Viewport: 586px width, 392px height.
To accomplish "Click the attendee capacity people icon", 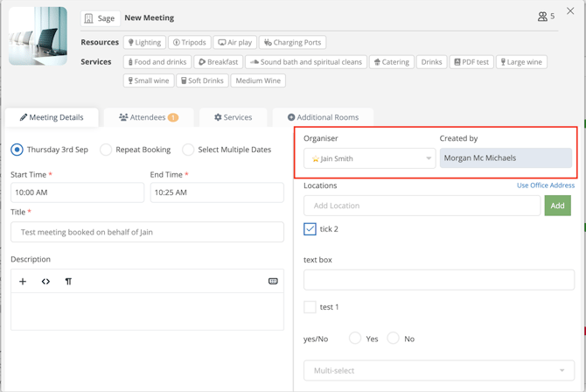I will tap(542, 17).
